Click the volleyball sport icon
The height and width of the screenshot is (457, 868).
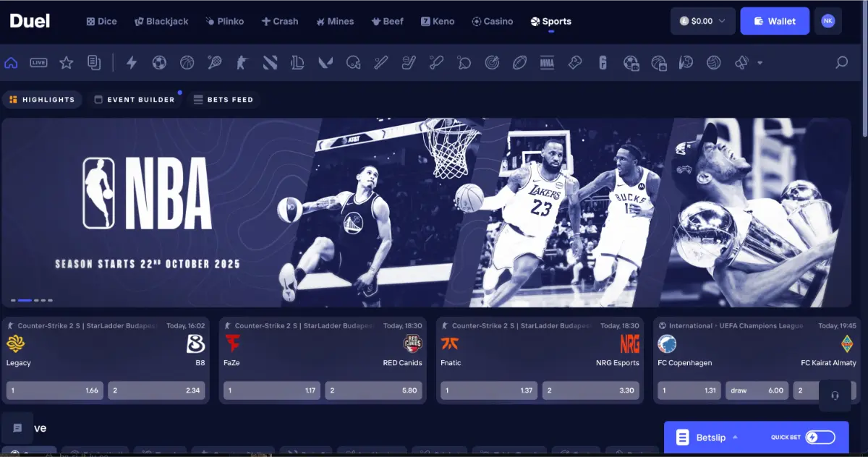714,63
